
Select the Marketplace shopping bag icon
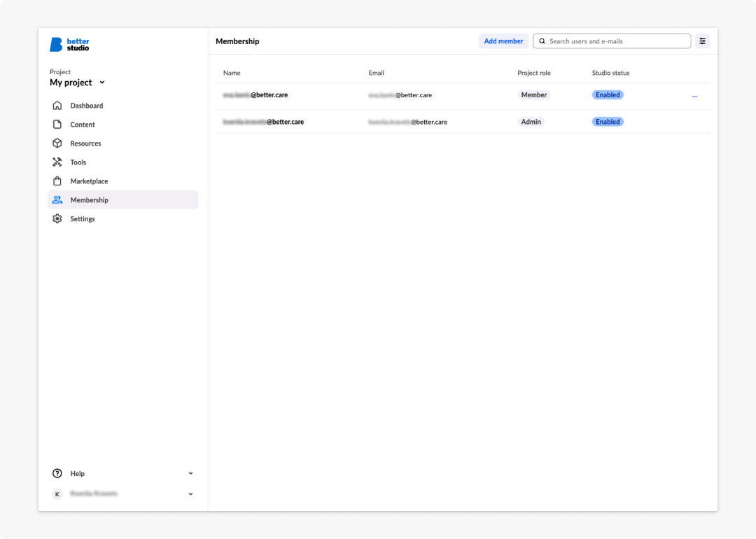coord(57,181)
